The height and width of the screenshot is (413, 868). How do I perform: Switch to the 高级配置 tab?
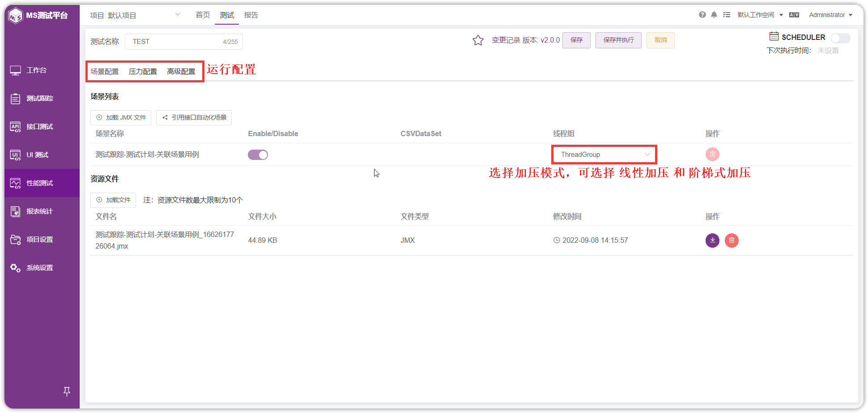pyautogui.click(x=181, y=72)
